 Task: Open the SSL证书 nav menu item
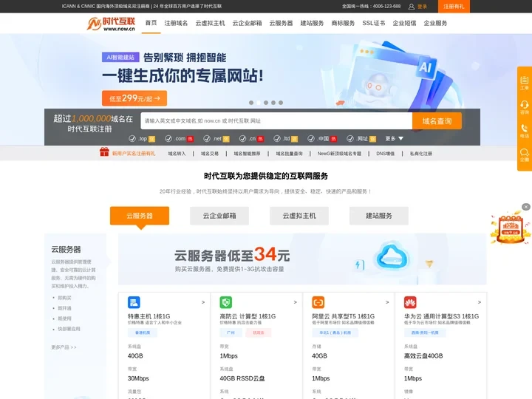374,23
